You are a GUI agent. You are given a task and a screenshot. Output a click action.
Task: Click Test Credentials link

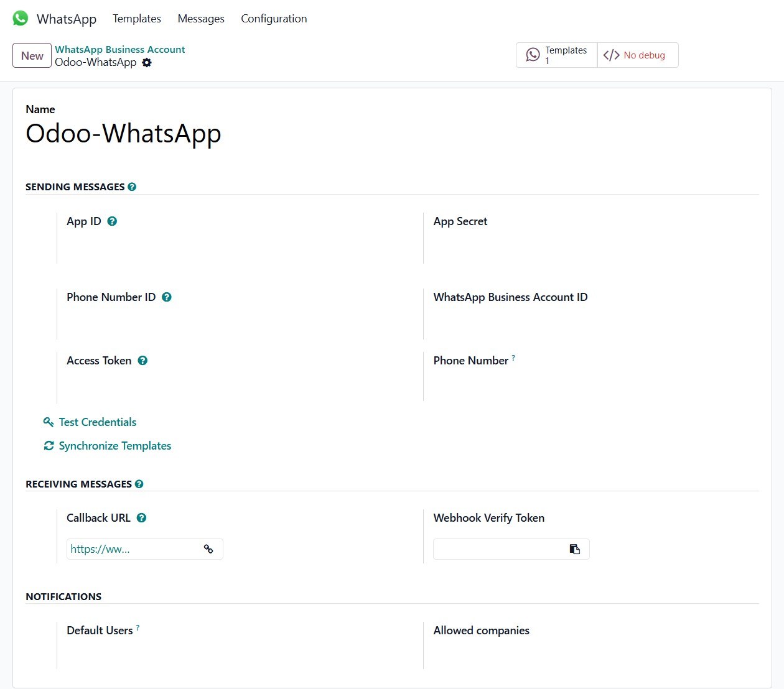coord(97,422)
